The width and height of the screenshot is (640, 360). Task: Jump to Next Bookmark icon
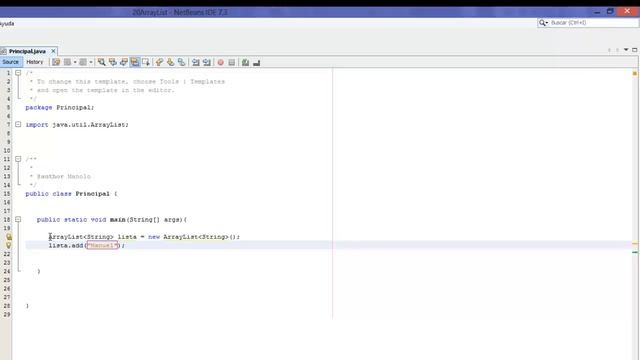[x=170, y=62]
